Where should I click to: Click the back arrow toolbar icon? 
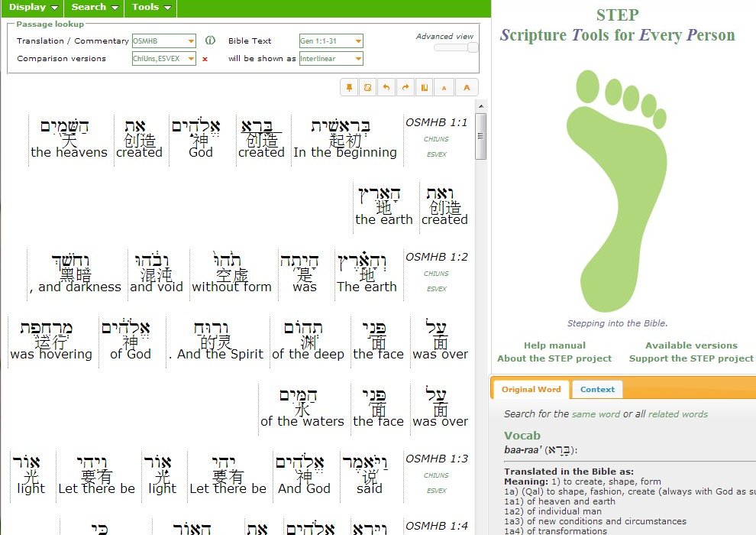point(386,88)
